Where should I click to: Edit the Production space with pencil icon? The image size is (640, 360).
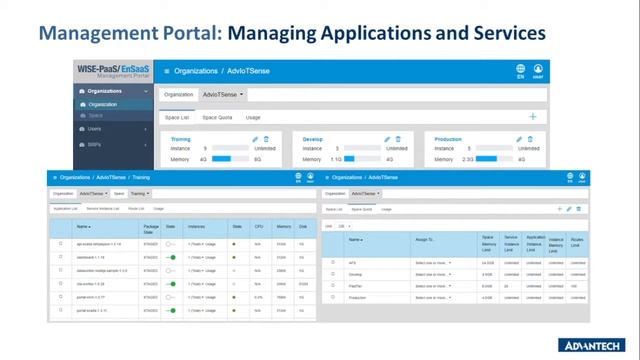(519, 139)
